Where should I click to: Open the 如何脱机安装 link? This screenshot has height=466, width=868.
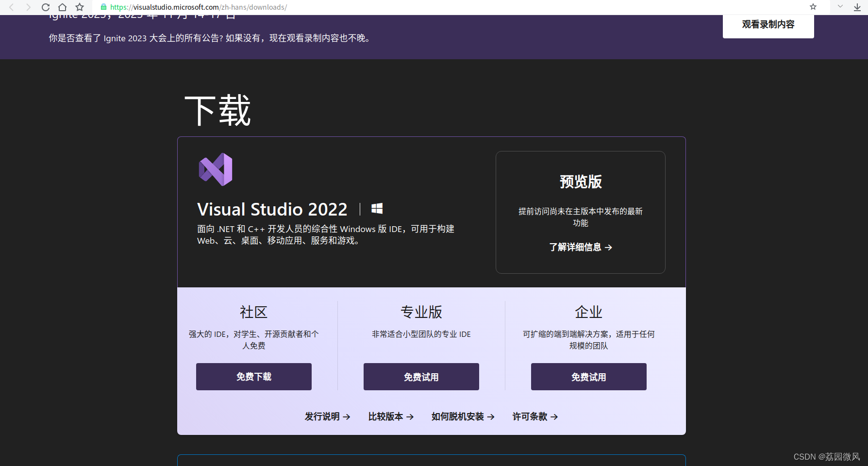pos(463,416)
